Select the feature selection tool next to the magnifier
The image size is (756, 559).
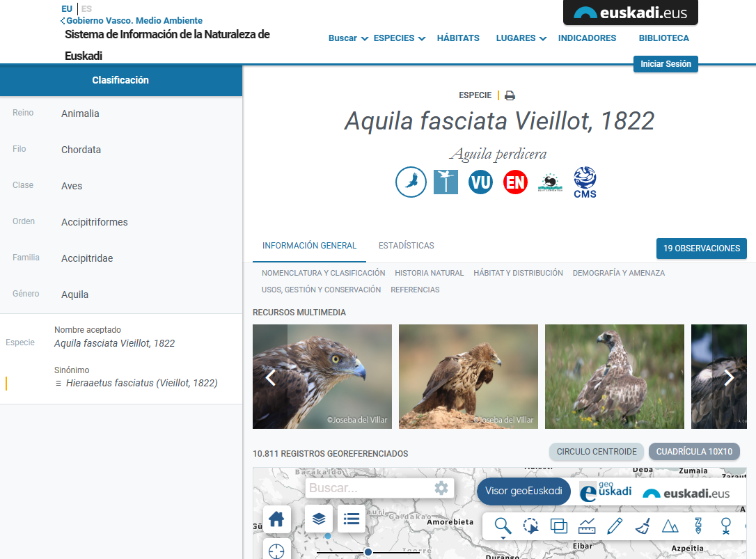pyautogui.click(x=530, y=526)
